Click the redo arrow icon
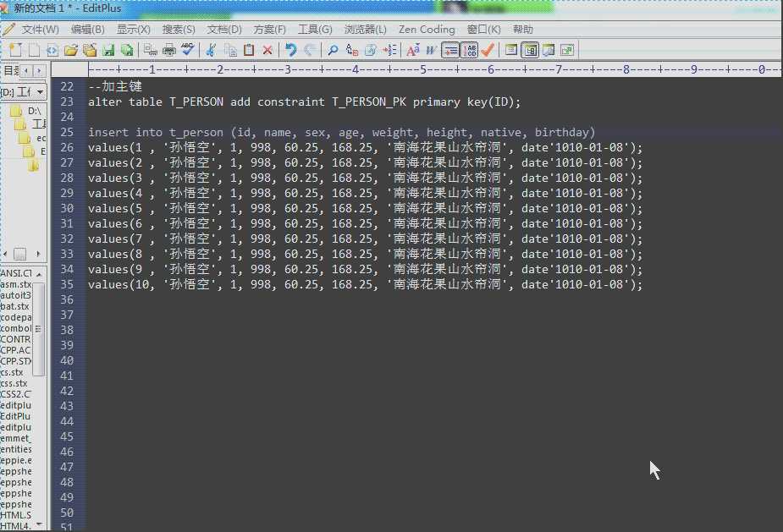 310,50
